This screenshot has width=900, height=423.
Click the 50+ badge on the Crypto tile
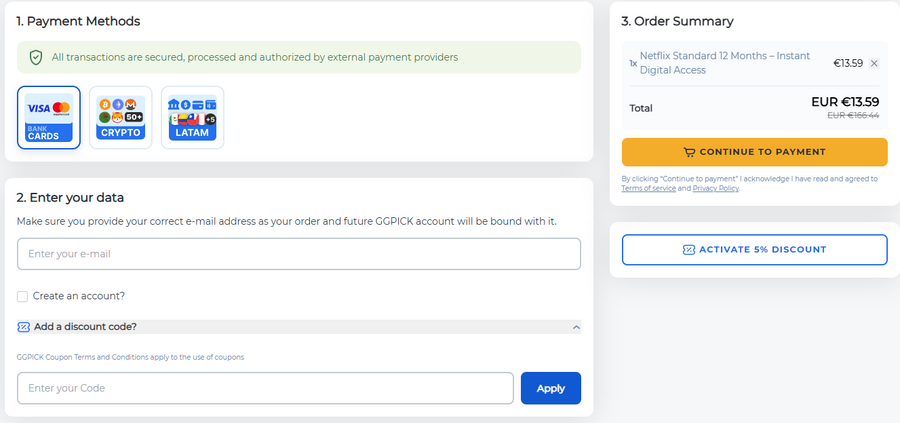pyautogui.click(x=134, y=117)
